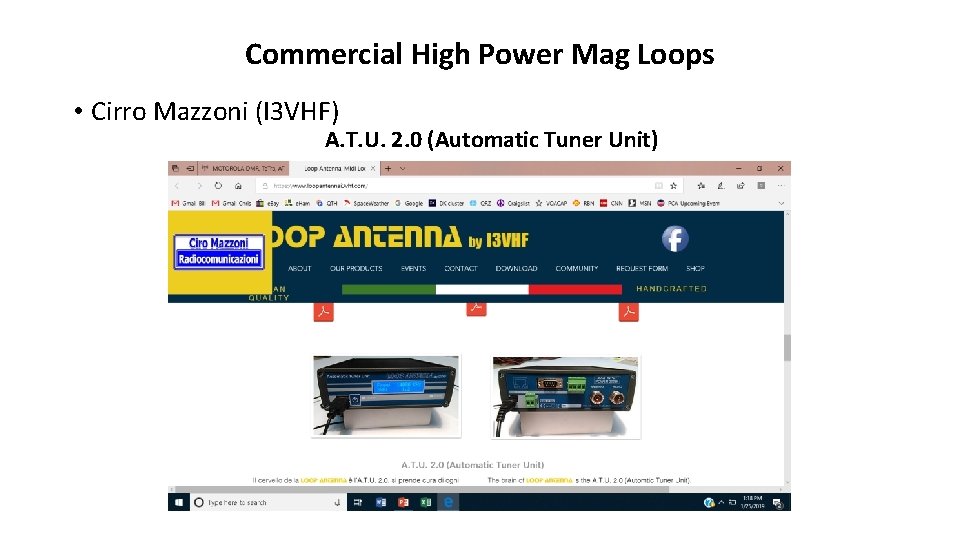Click the browser Forward arrow
Viewport: 960px width, 540px height.
click(x=199, y=186)
